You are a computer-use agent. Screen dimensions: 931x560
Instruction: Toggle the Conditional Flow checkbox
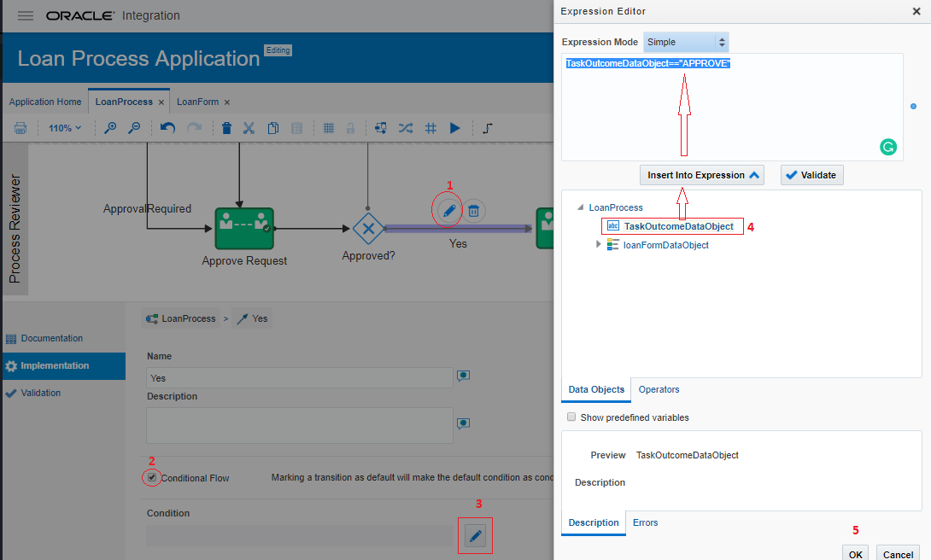[152, 477]
